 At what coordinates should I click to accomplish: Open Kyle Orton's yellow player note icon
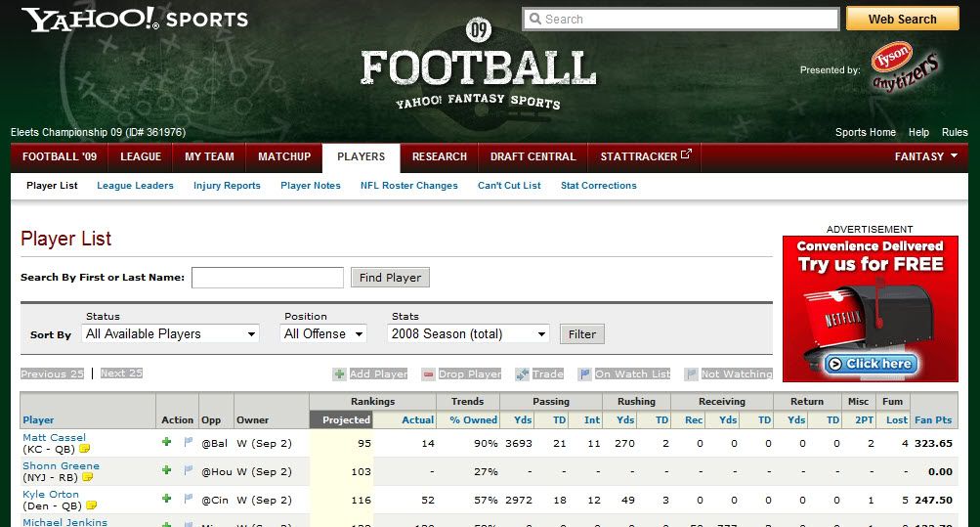point(91,505)
